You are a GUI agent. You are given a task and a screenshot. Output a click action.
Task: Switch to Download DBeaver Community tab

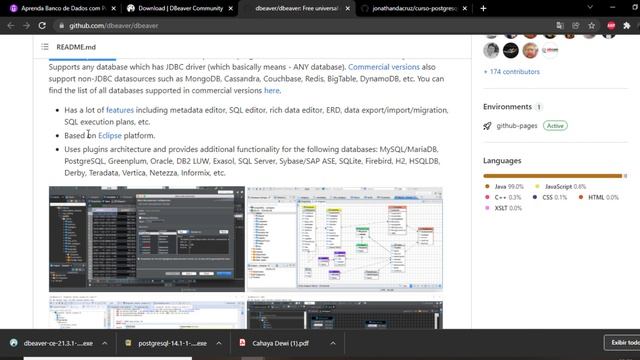180,8
